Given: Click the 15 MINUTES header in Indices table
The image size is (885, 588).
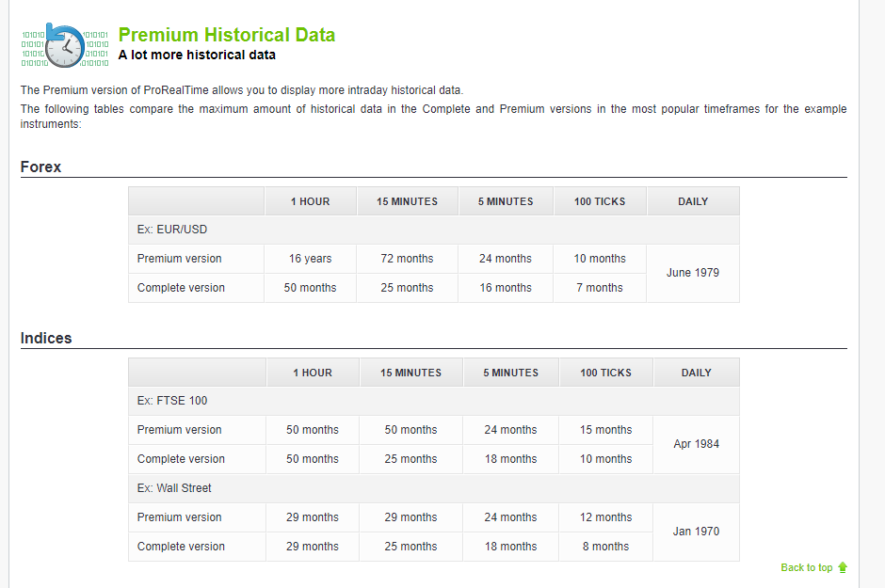Looking at the screenshot, I should [410, 373].
